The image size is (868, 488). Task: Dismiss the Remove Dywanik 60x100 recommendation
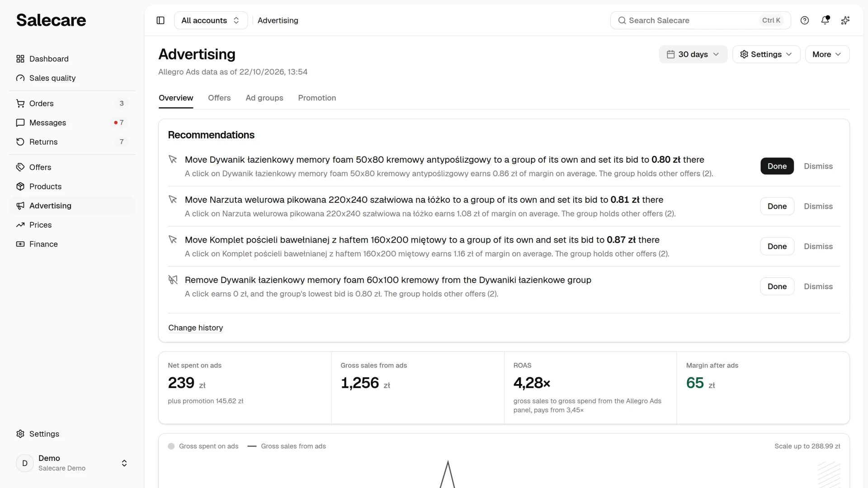(x=818, y=286)
